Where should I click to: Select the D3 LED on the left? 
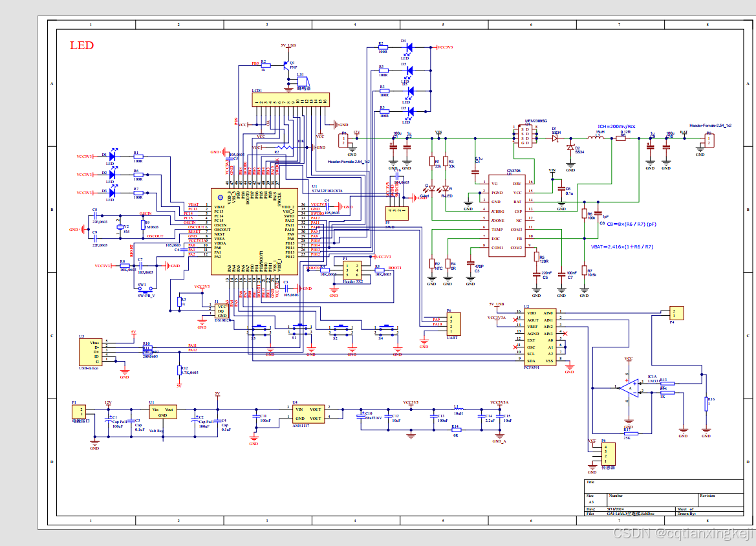point(112,193)
